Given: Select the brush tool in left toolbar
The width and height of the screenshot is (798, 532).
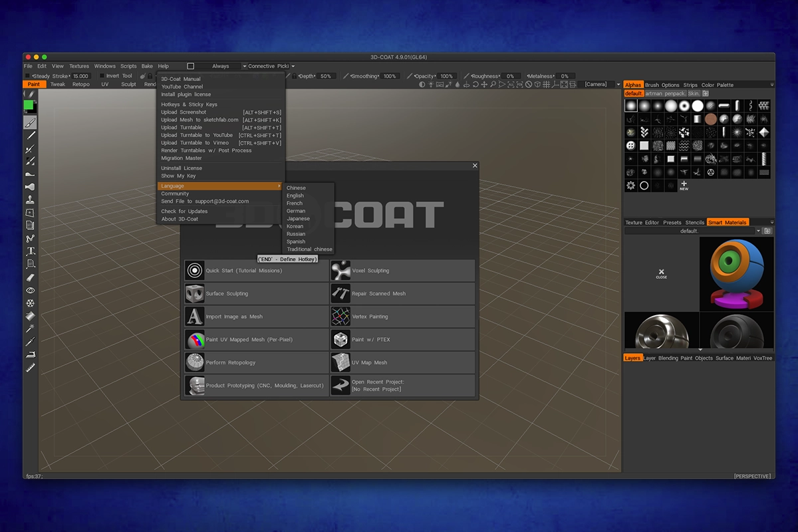Looking at the screenshot, I should (30, 123).
